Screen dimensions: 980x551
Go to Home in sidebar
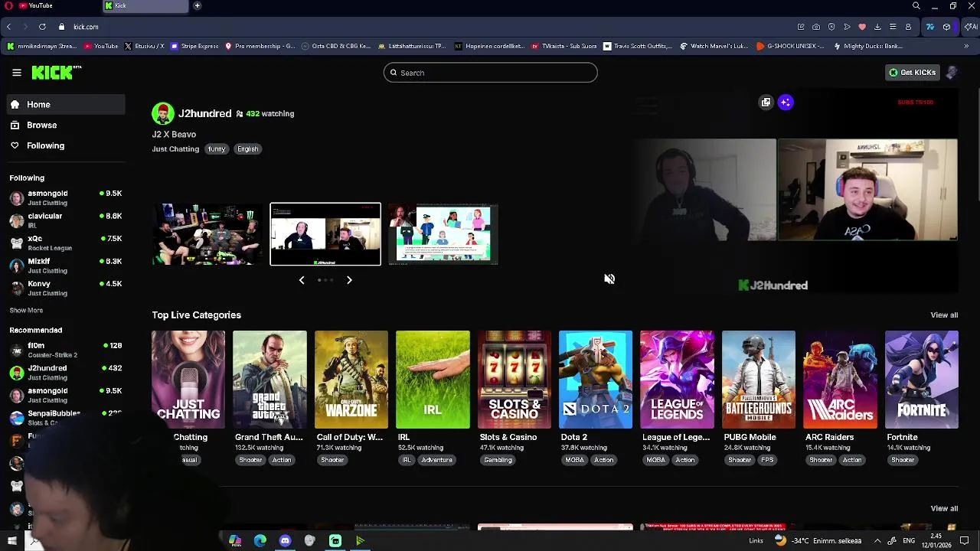[65, 105]
